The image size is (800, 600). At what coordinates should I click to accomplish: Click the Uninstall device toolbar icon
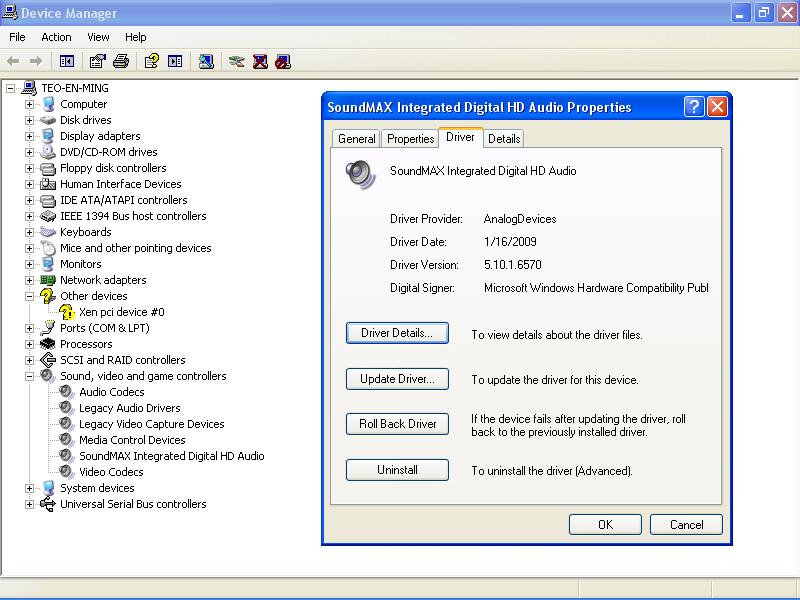point(260,61)
